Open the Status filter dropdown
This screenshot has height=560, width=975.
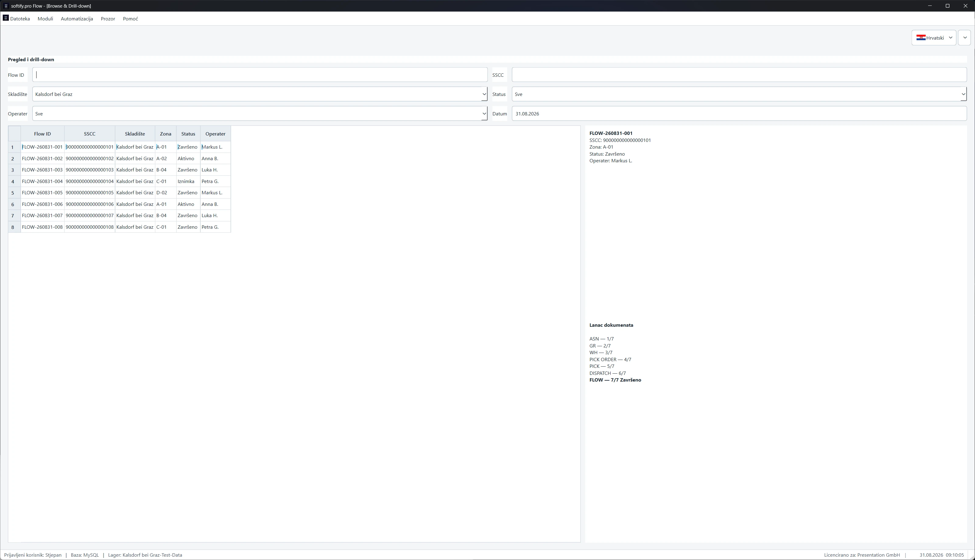(x=739, y=94)
